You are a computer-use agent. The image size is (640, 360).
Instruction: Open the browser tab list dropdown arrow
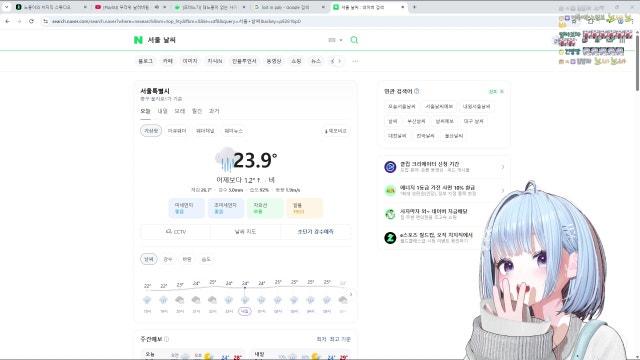[6, 7]
